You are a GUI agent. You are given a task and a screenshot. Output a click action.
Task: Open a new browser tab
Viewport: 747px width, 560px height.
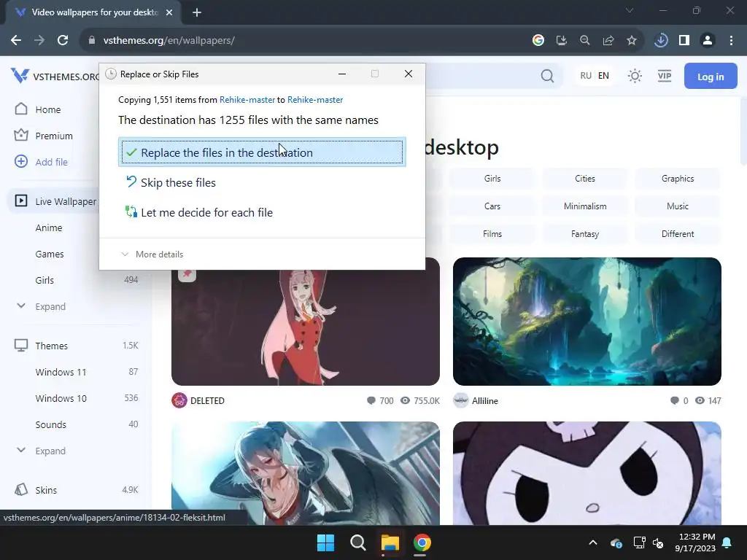click(197, 12)
